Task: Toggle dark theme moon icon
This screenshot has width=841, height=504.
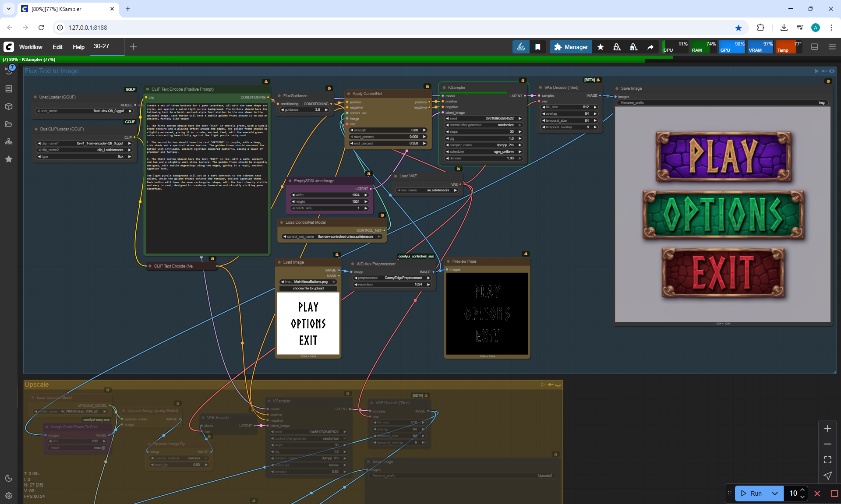Action: [9, 478]
